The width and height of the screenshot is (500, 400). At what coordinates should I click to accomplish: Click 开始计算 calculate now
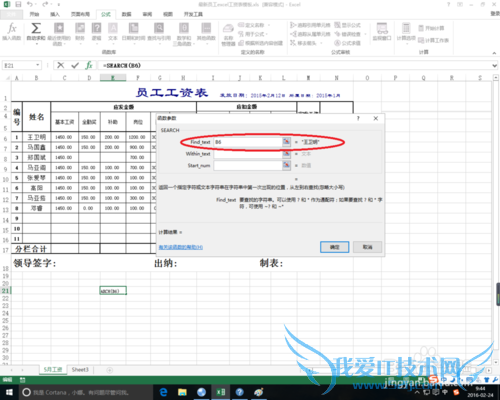tap(431, 28)
